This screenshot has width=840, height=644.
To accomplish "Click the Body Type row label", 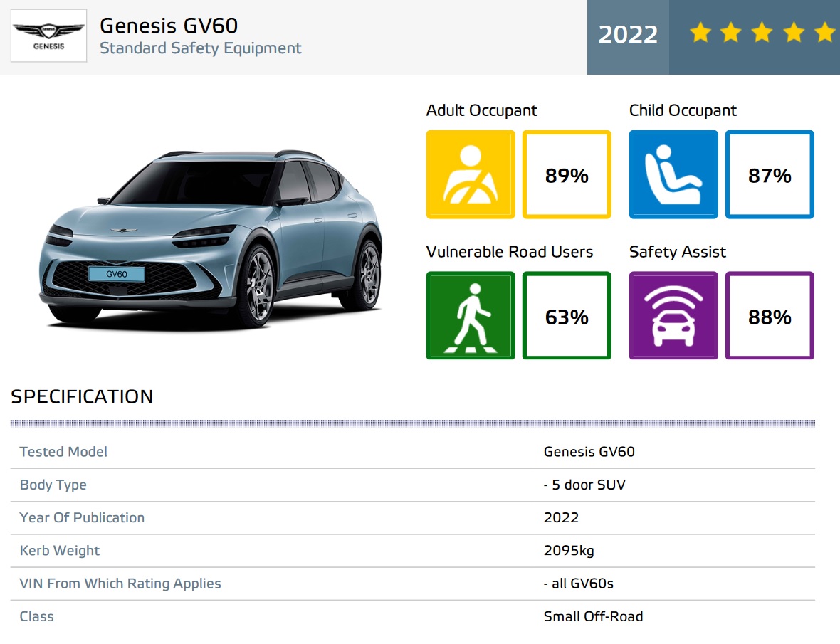I will [x=53, y=485].
